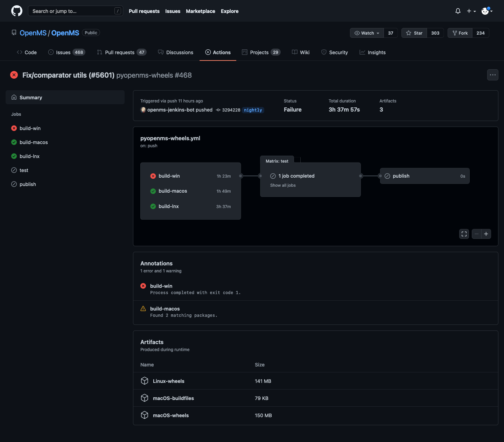
Task: Click the nightly branch label
Action: (253, 110)
